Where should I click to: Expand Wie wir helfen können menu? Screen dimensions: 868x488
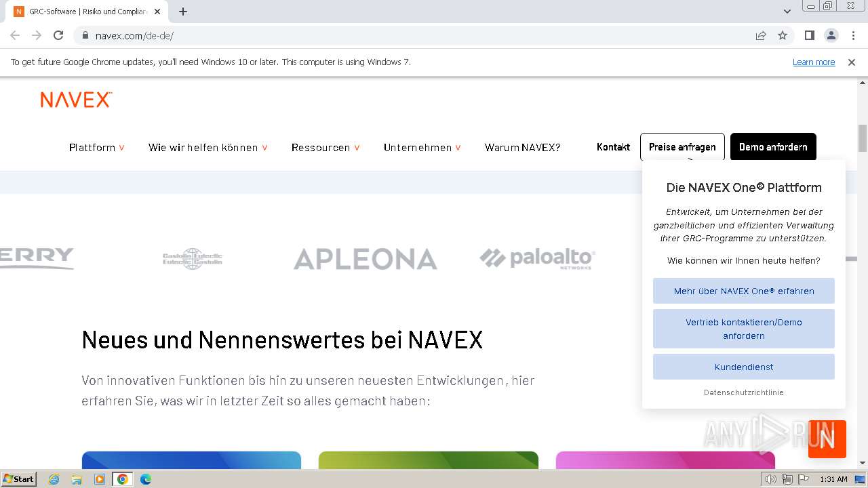208,147
